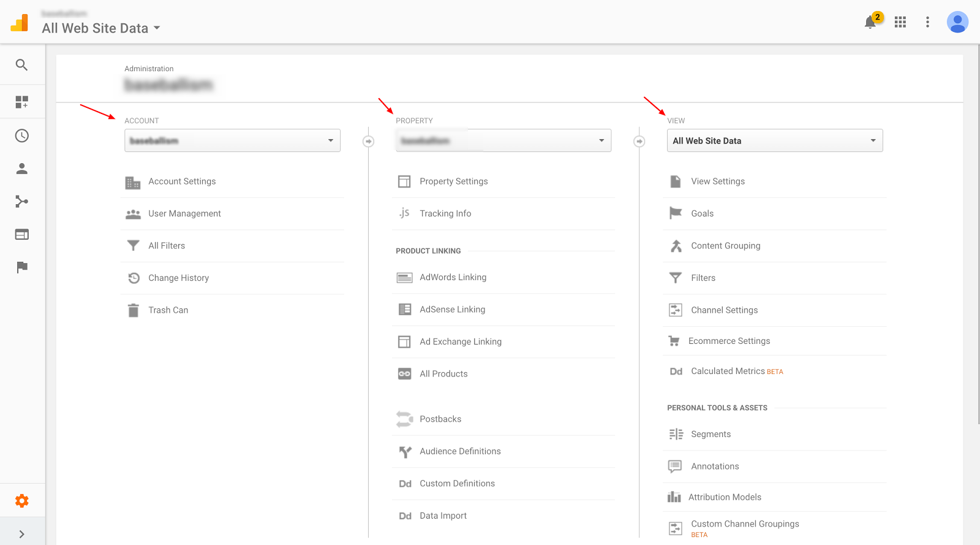Go to Goals in View column
This screenshot has height=545, width=980.
click(702, 213)
